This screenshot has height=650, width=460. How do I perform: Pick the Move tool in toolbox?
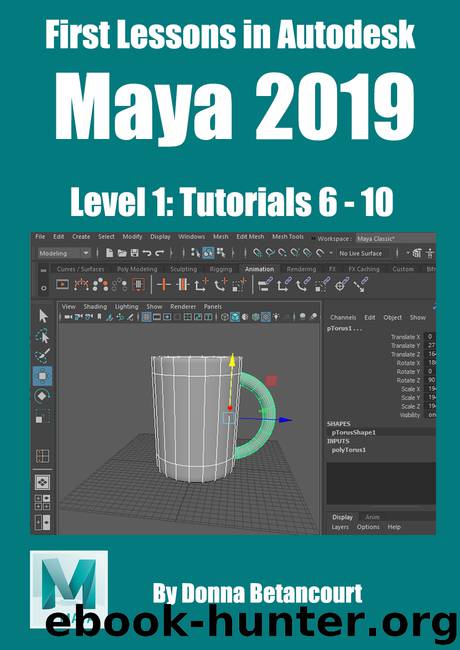pyautogui.click(x=42, y=376)
